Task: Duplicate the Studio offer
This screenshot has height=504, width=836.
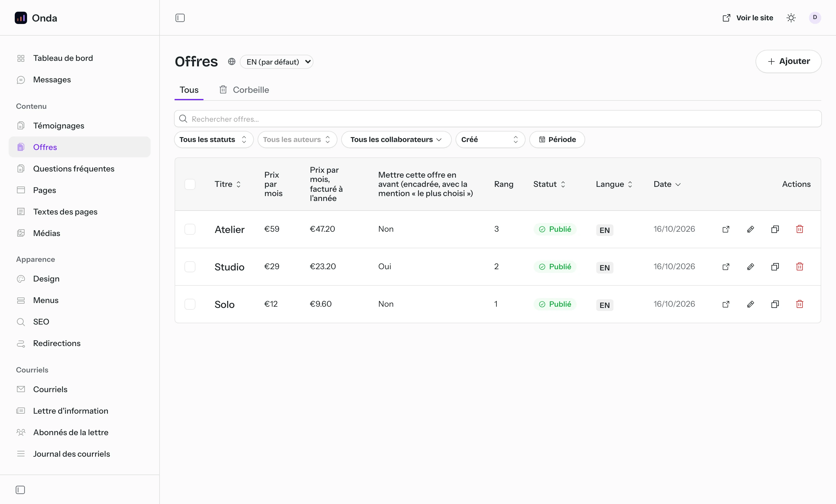Action: pos(775,266)
